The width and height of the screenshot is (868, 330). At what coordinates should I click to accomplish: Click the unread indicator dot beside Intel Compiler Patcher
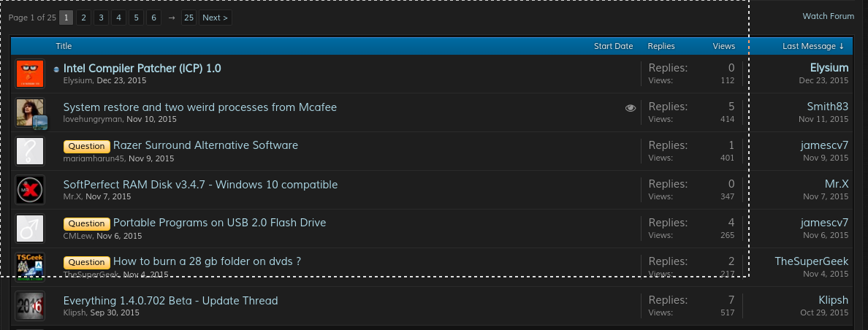[x=56, y=69]
